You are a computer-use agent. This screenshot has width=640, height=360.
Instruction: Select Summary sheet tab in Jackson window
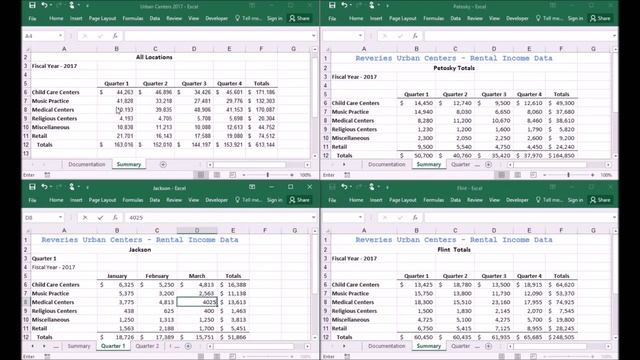click(79, 346)
